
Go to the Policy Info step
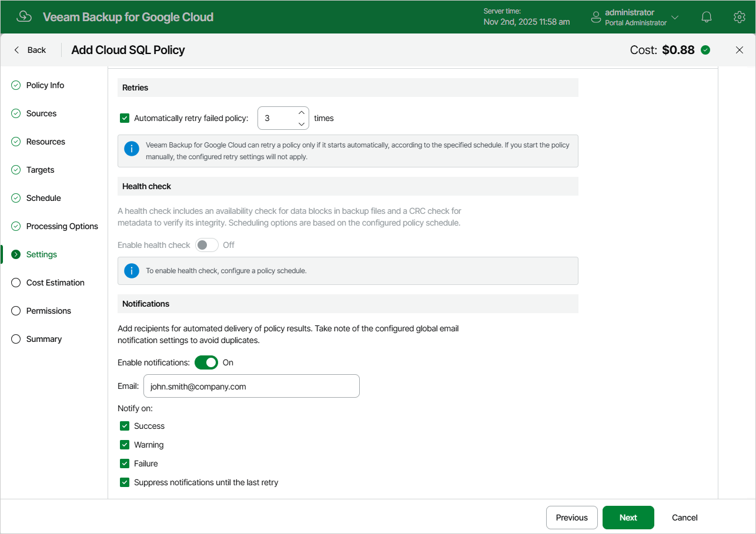pos(45,85)
